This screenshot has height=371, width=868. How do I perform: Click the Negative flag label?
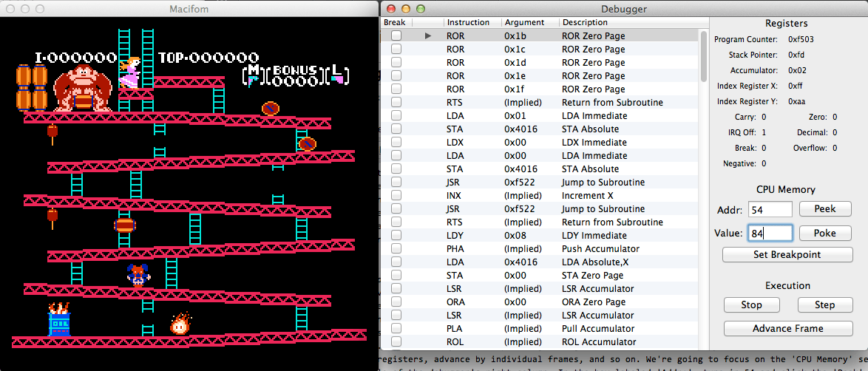[x=739, y=163]
